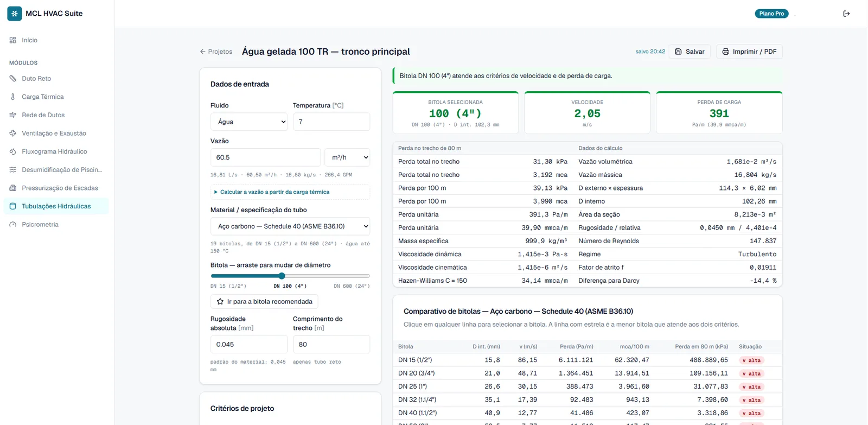The width and height of the screenshot is (868, 425).
Task: Open the flow unit dropdown m³/h
Action: tap(347, 157)
